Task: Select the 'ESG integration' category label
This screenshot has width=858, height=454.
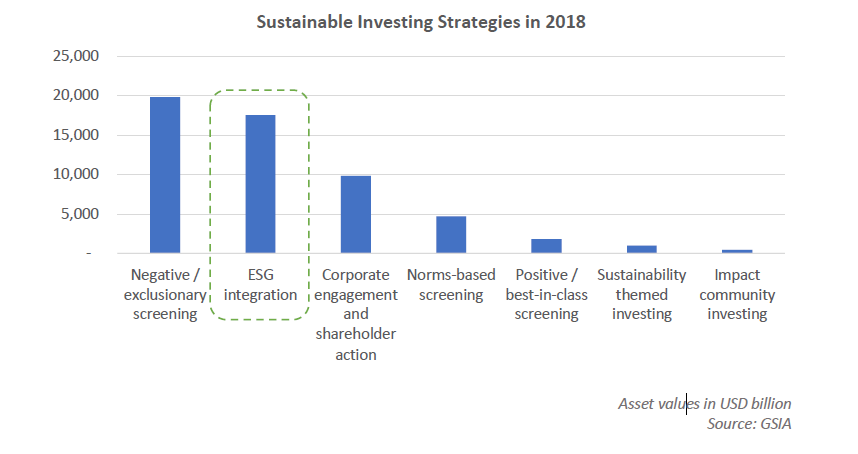Action: 260,285
